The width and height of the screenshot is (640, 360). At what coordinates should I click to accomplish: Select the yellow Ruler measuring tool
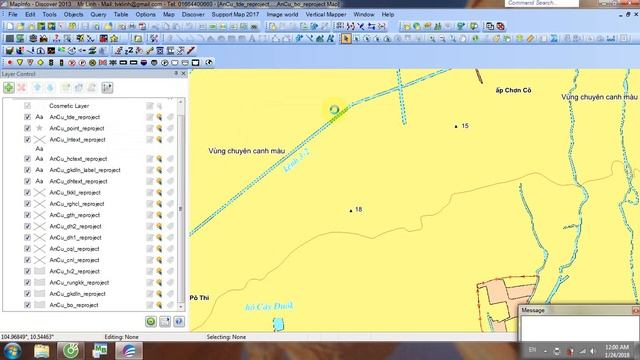tap(530, 39)
